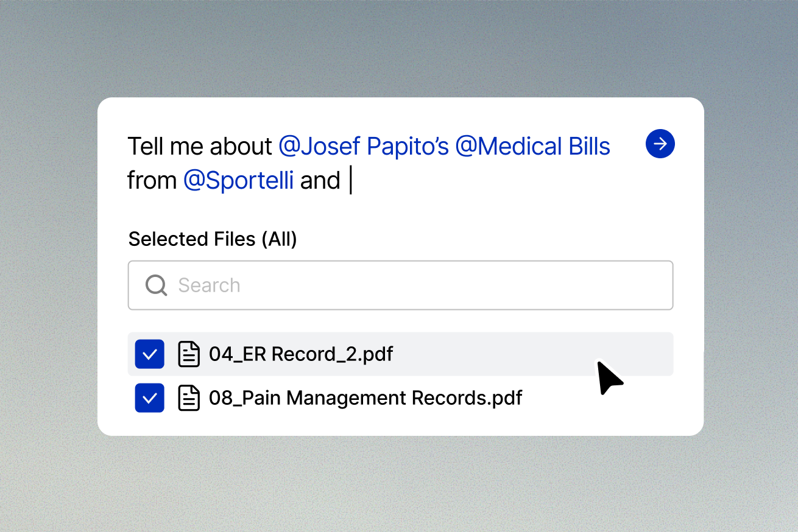The image size is (798, 532).
Task: Click the Selected Files (All) heading
Action: point(213,239)
